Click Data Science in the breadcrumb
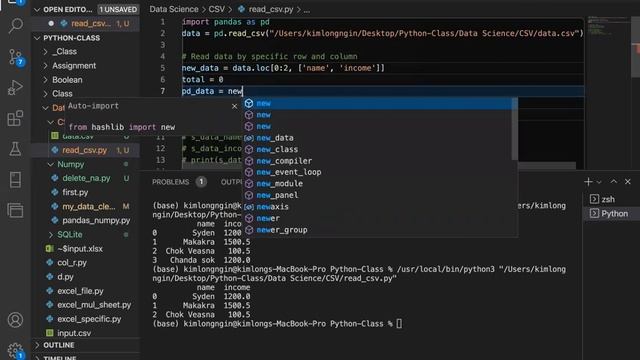This screenshot has width=640, height=360. [x=173, y=9]
